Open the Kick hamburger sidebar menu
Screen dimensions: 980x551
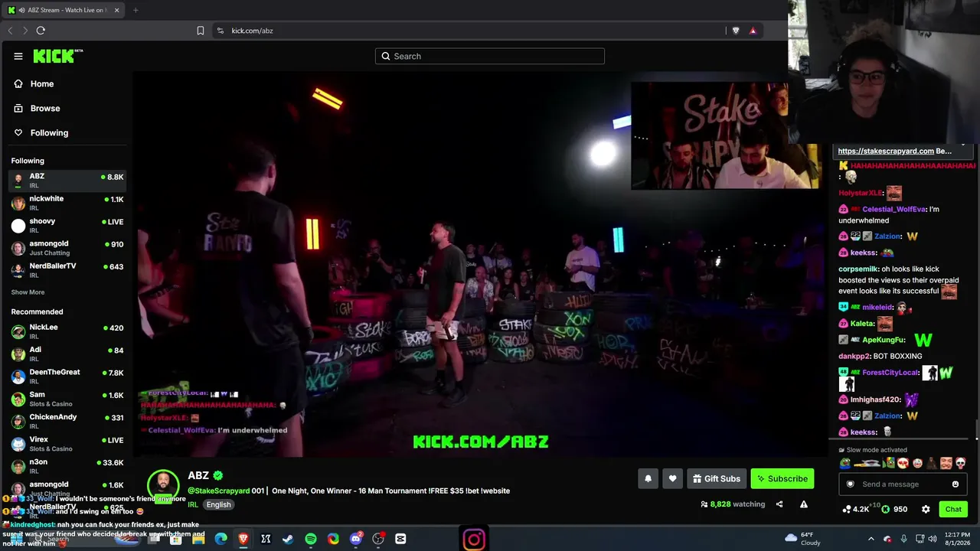[18, 56]
